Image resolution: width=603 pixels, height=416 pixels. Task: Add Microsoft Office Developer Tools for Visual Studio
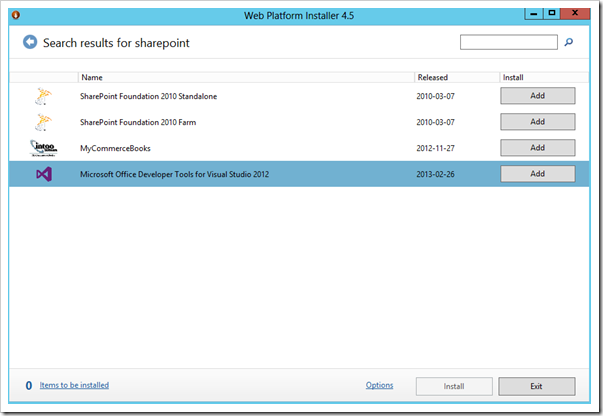pyautogui.click(x=537, y=174)
